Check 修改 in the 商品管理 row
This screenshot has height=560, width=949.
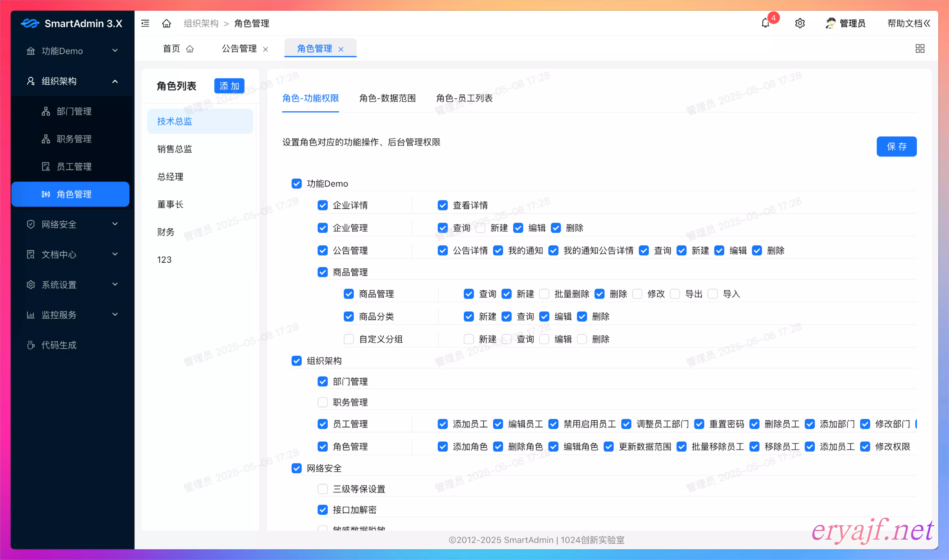(x=637, y=294)
